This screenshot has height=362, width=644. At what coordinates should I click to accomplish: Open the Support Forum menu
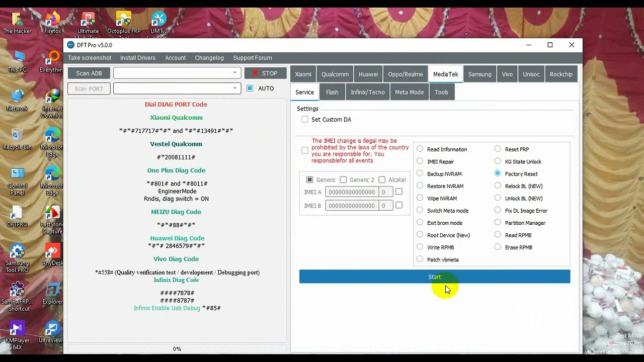coord(253,58)
